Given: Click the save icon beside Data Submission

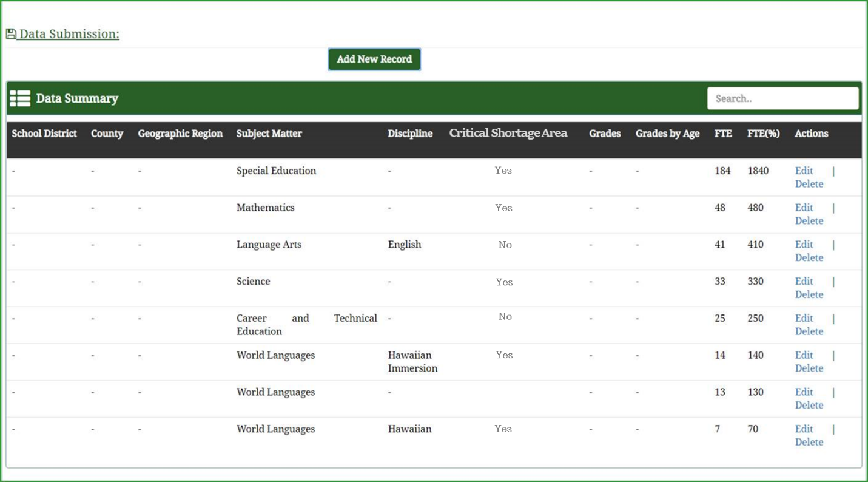Looking at the screenshot, I should (x=11, y=34).
